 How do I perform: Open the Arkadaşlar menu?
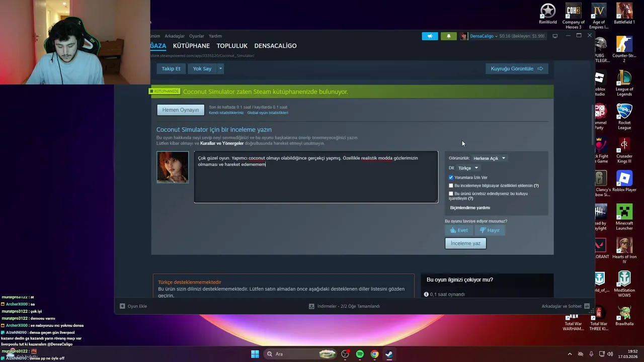[175, 36]
